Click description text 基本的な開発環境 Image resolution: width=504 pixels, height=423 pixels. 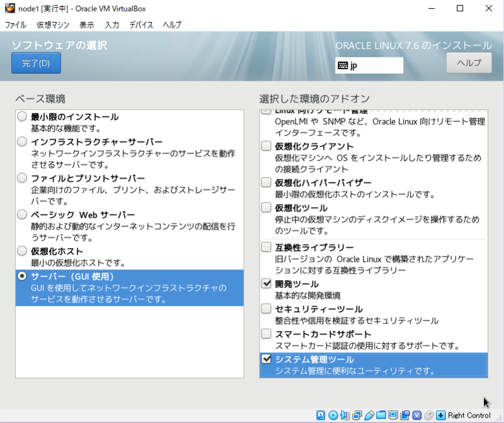point(307,295)
